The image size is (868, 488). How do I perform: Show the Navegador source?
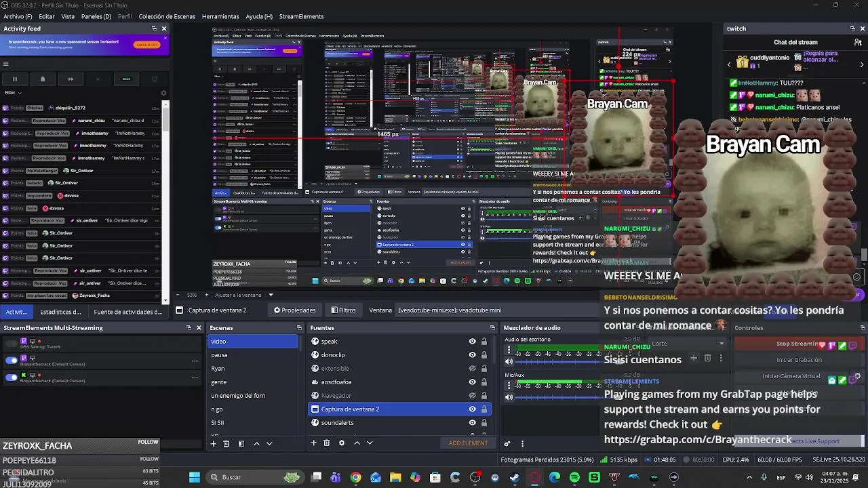tap(473, 396)
